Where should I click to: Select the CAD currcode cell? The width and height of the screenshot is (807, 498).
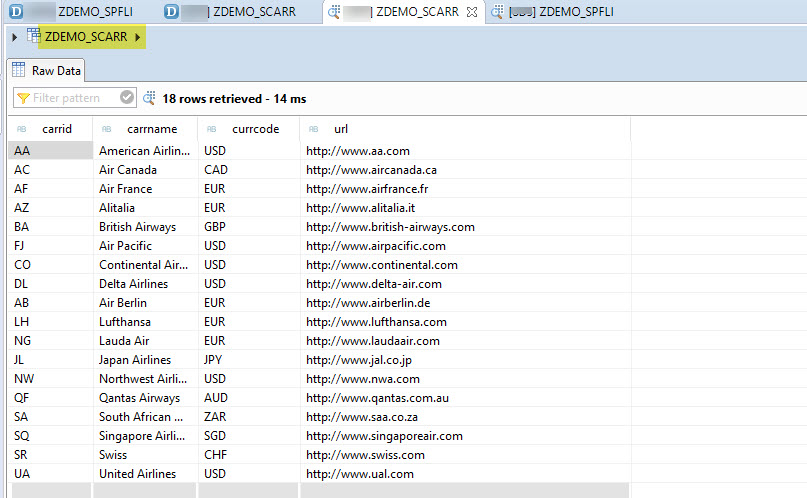[249, 170]
